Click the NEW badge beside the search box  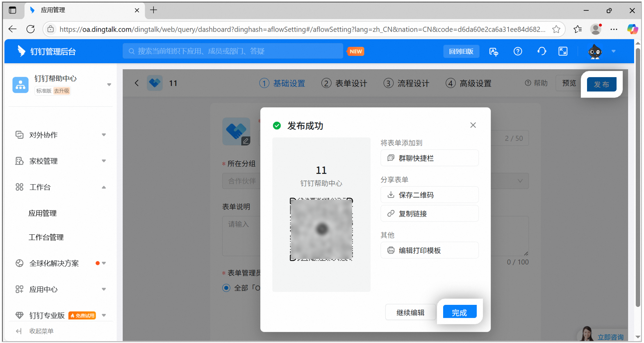(x=356, y=51)
